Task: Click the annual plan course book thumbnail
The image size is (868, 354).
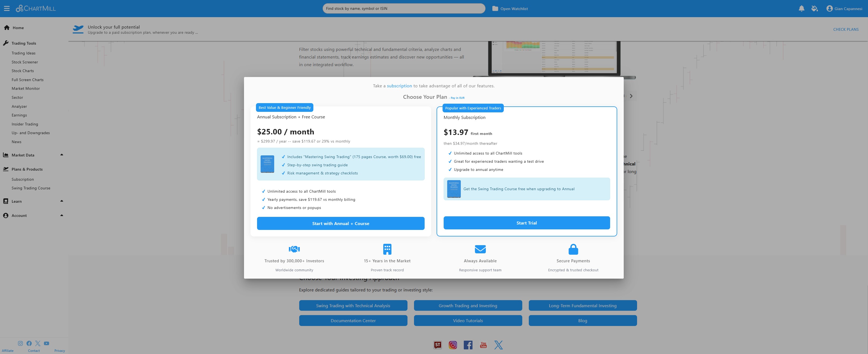Action: pos(267,164)
